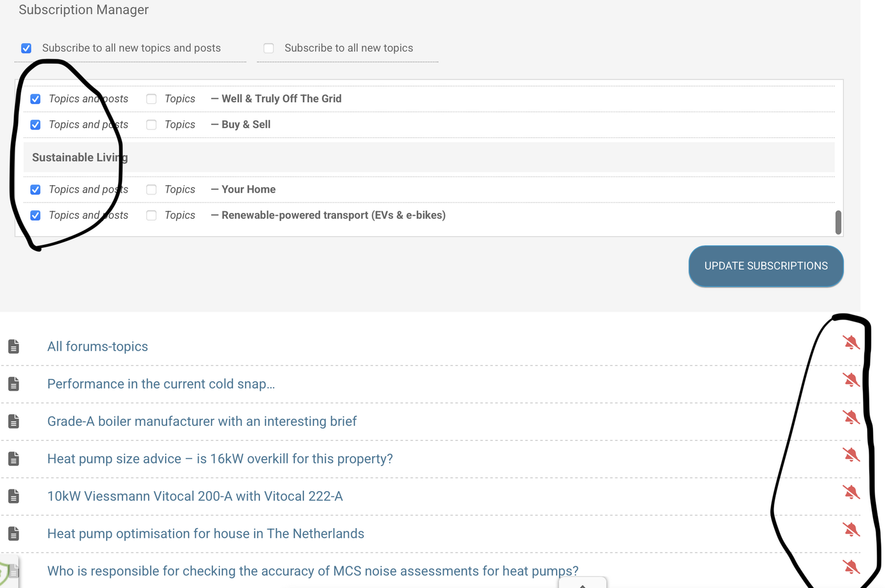Viewport: 885px width, 588px height.
Task: Enable Subscribe to all new topics checkbox
Action: [268, 48]
